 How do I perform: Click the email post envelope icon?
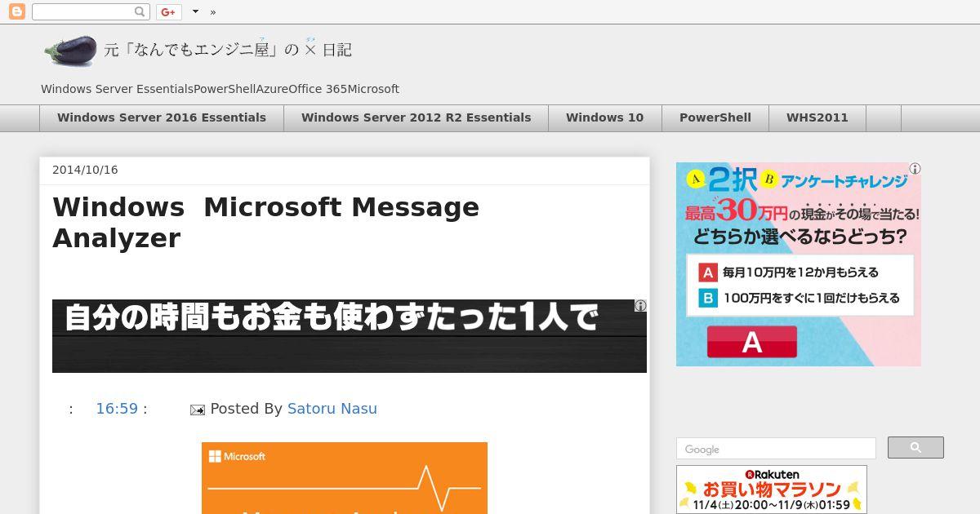[x=197, y=410]
